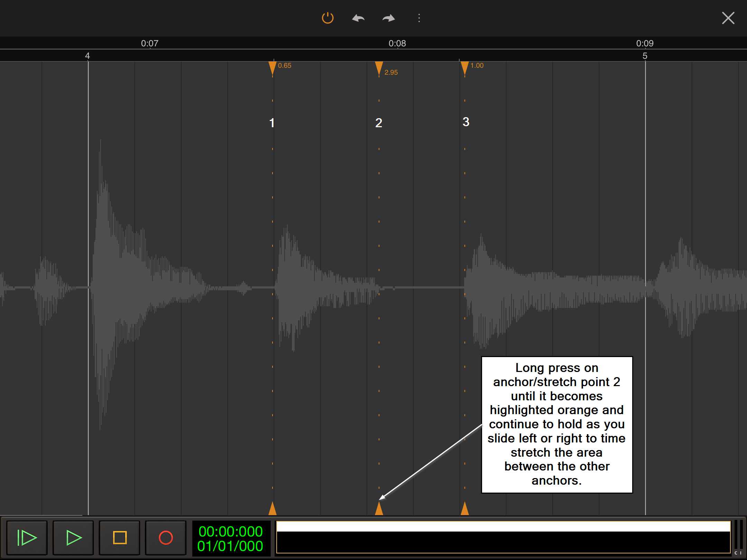
Task: Close the editor with X icon
Action: [x=728, y=18]
